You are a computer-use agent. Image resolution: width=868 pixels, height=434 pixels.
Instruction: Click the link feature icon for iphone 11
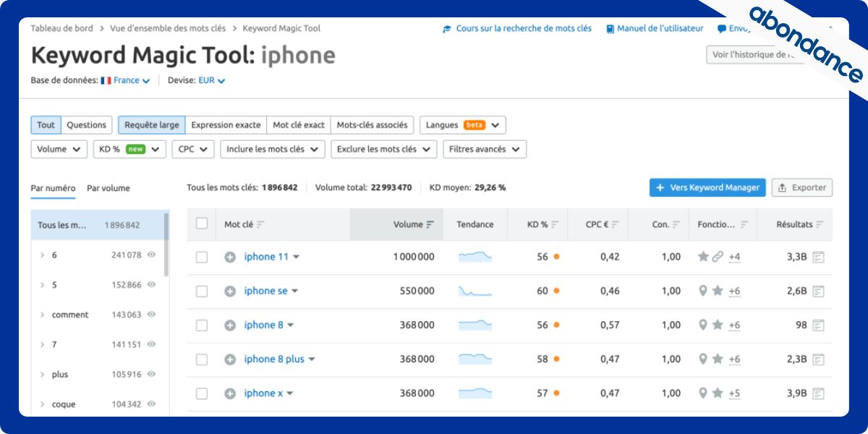pyautogui.click(x=718, y=257)
